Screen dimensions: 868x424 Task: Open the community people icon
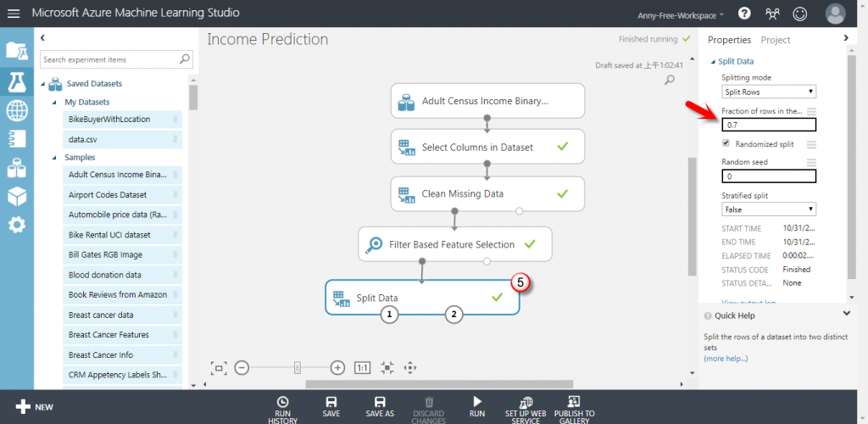[772, 14]
